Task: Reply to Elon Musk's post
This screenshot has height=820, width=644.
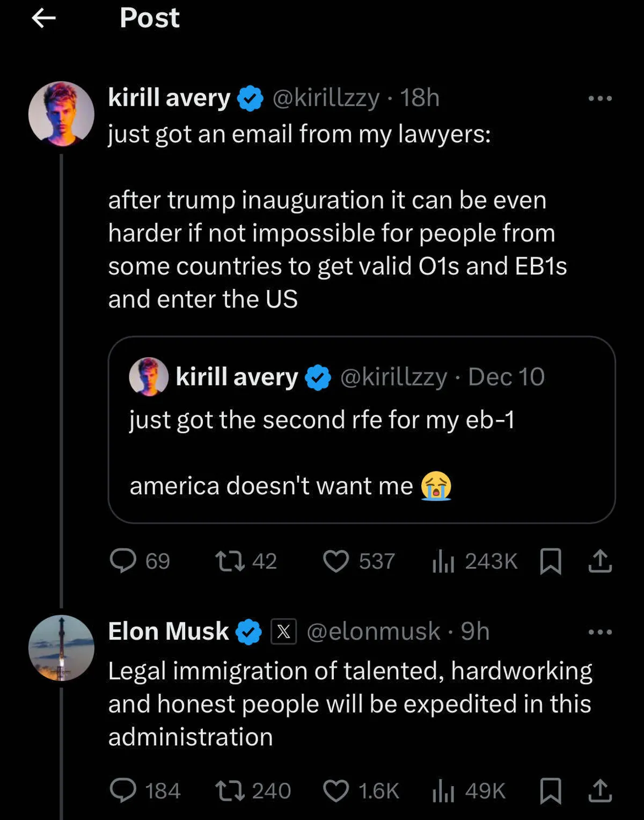Action: [123, 790]
